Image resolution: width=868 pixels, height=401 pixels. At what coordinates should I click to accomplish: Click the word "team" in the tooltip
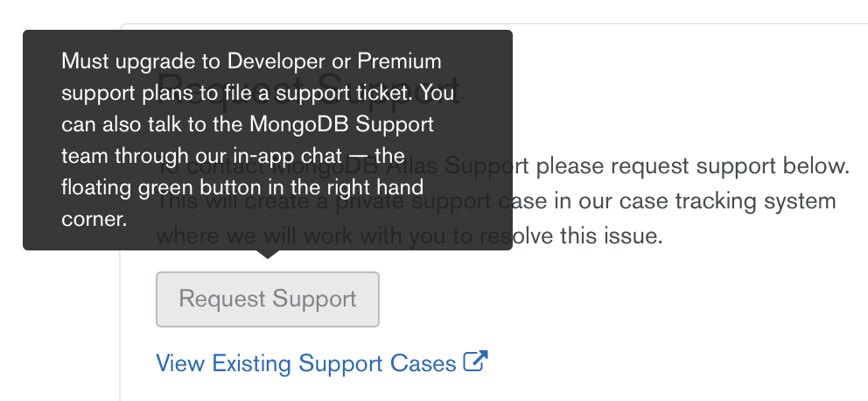(84, 156)
